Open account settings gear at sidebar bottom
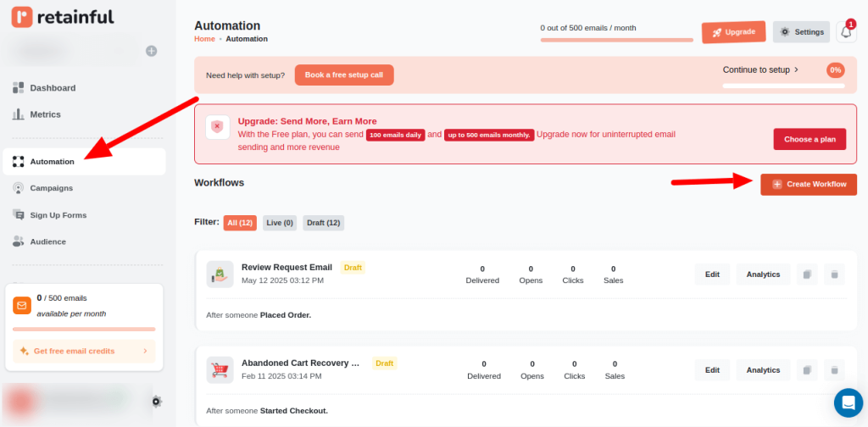Screen dimensions: 868x427 coord(157,402)
